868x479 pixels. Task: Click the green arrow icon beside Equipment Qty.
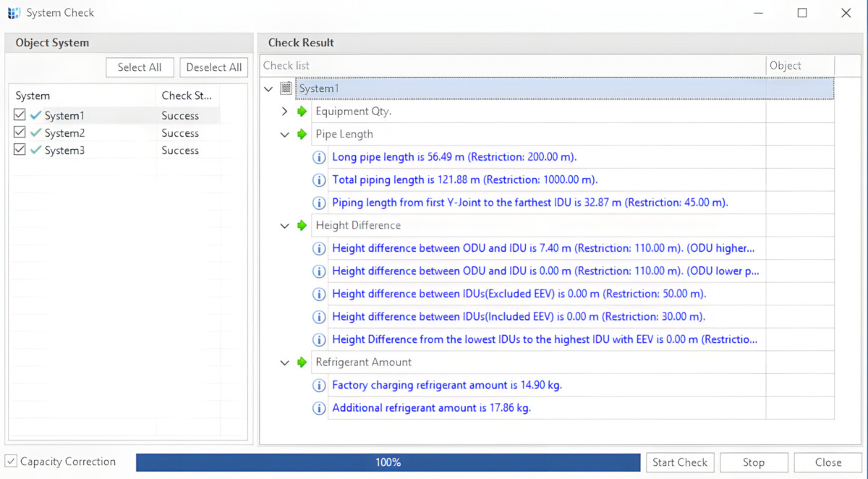pos(302,111)
